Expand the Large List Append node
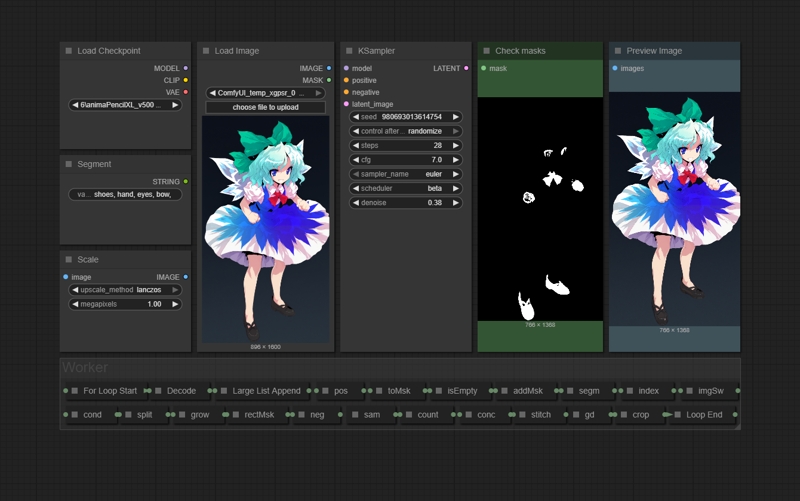The width and height of the screenshot is (800, 501). 223,391
